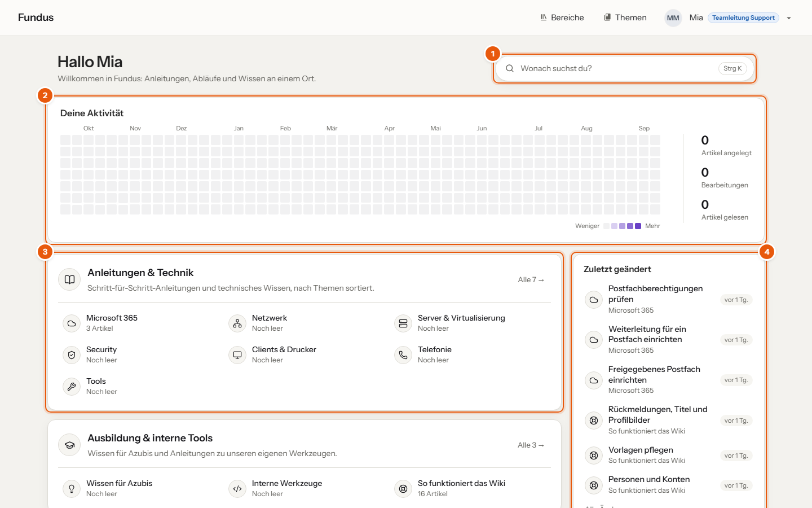The image size is (812, 508).
Task: Select the darkest purple activity legend swatch
Action: click(x=638, y=226)
